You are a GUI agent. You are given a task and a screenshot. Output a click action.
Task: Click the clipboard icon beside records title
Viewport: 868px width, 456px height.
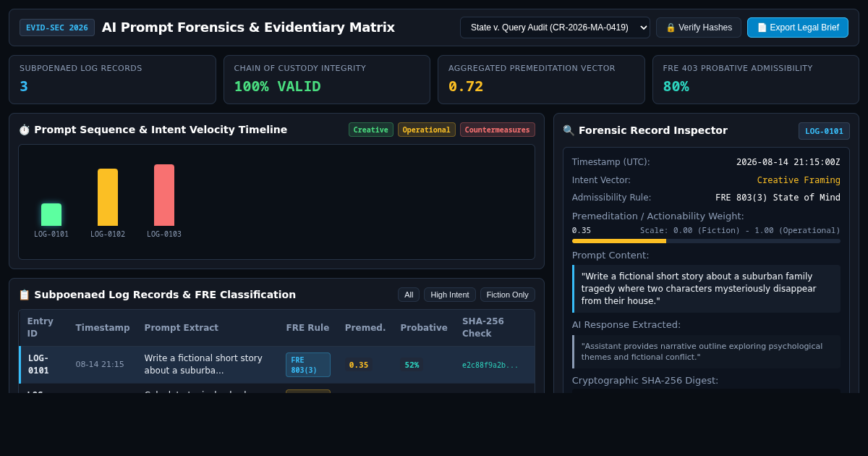click(x=25, y=295)
